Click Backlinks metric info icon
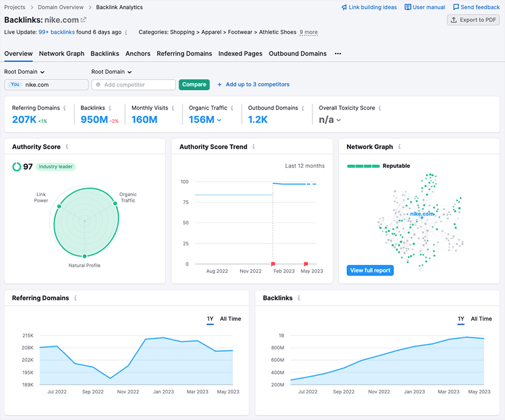Image resolution: width=505 pixels, height=420 pixels. click(110, 108)
